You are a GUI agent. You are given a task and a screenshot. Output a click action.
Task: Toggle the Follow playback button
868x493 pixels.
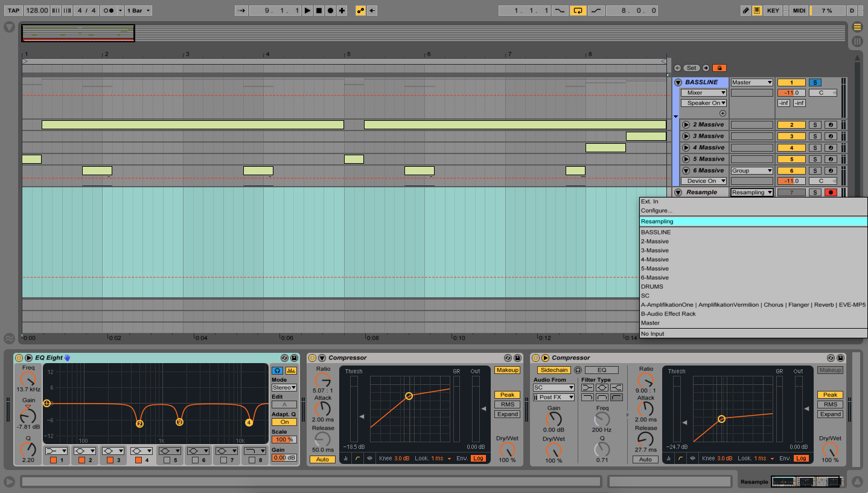click(241, 10)
